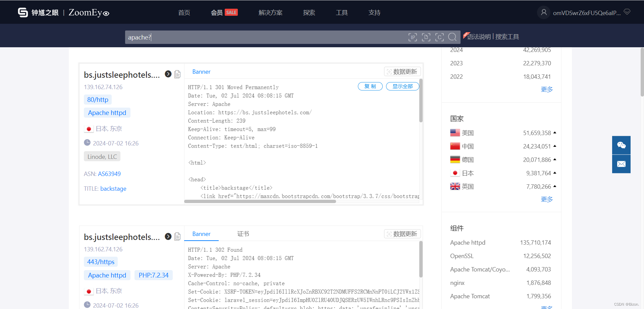Open WeChat contact floating button
The image size is (644, 309).
coord(621,145)
